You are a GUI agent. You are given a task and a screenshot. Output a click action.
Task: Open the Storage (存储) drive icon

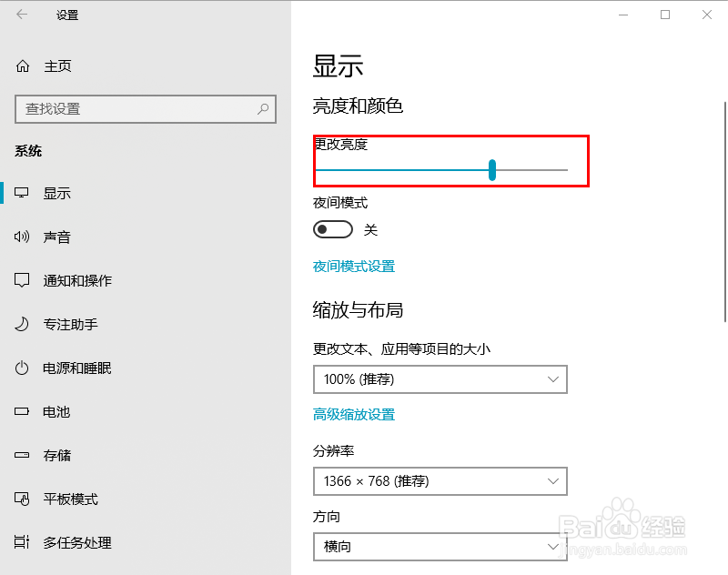(x=23, y=456)
